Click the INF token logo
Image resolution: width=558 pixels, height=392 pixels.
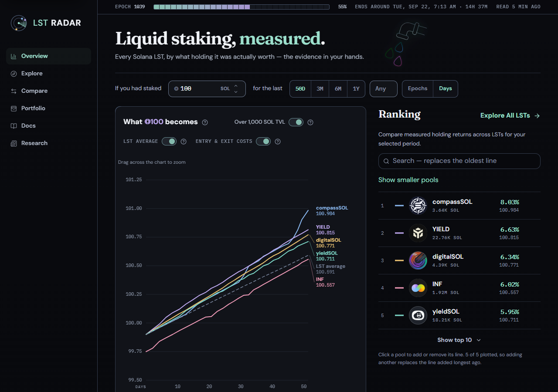tap(418, 288)
